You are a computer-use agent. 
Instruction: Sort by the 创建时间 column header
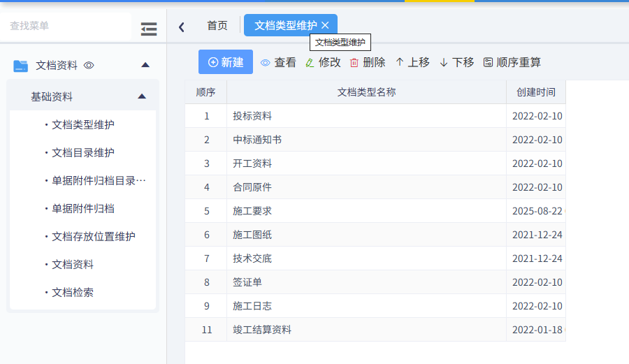pyautogui.click(x=535, y=92)
